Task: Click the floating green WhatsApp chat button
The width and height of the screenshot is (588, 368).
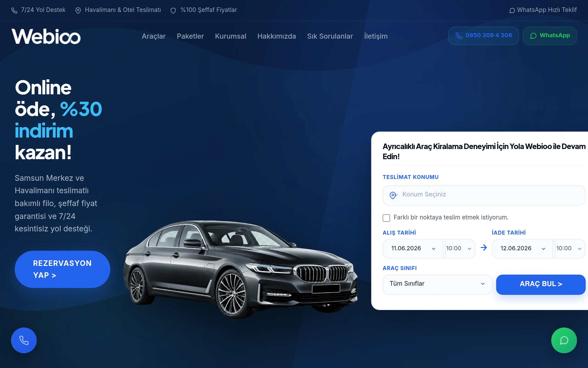Action: pos(564,340)
